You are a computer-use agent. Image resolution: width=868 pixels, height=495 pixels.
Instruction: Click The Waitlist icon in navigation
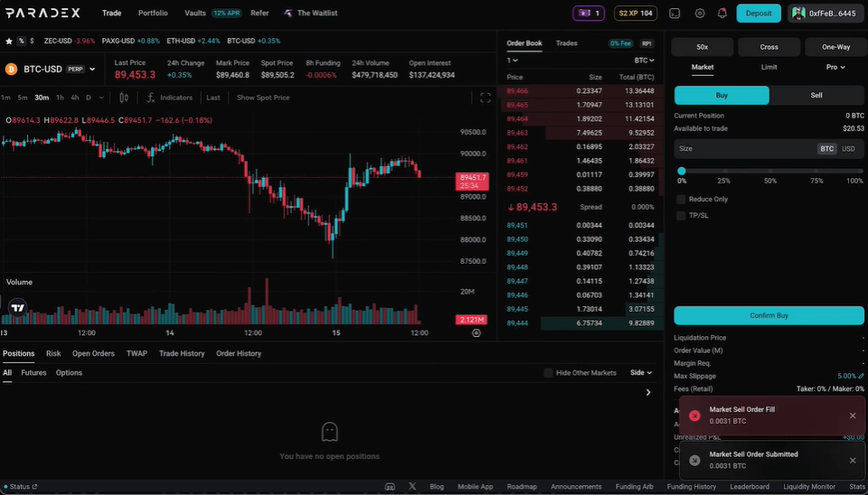coord(288,14)
